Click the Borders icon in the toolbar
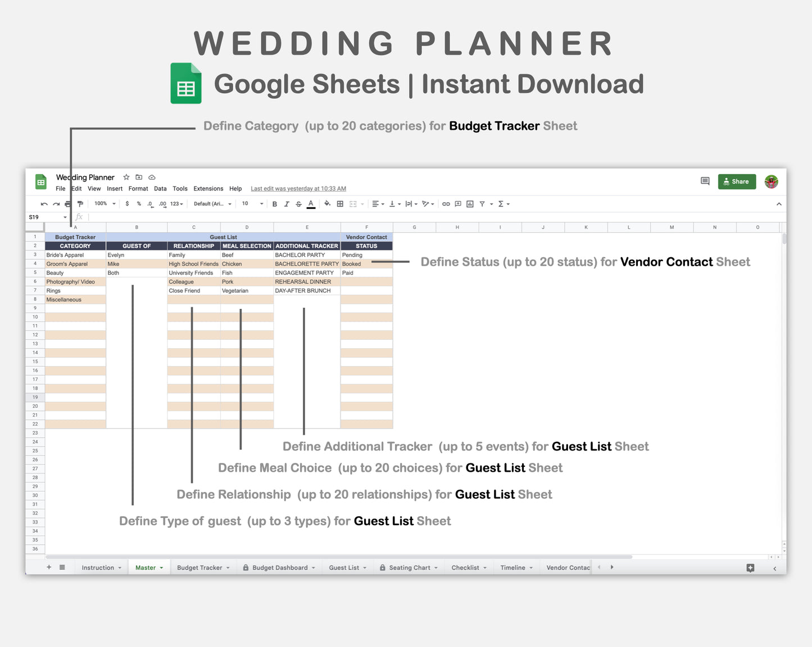 pyautogui.click(x=340, y=204)
